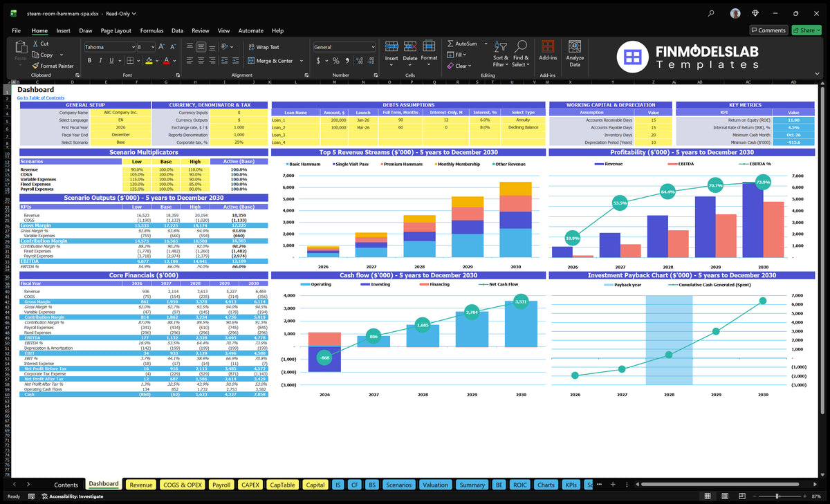The height and width of the screenshot is (504, 830).
Task: Click Insert cells icon
Action: coord(391,47)
